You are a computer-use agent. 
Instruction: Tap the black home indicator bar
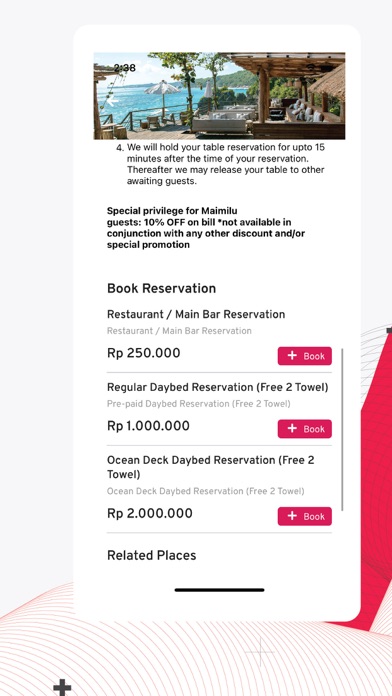(x=219, y=590)
